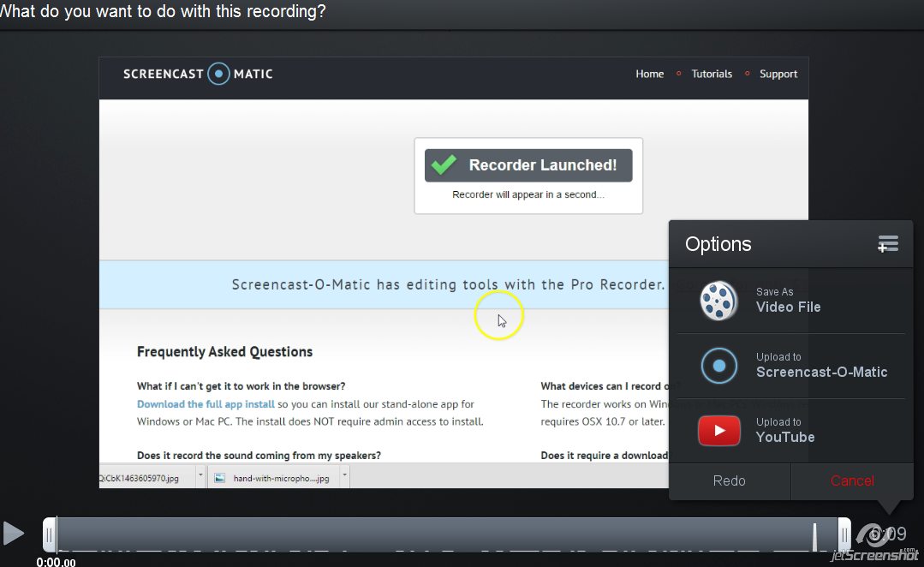Click the YouTube play logo icon
Screen dimensions: 924x567
719,430
